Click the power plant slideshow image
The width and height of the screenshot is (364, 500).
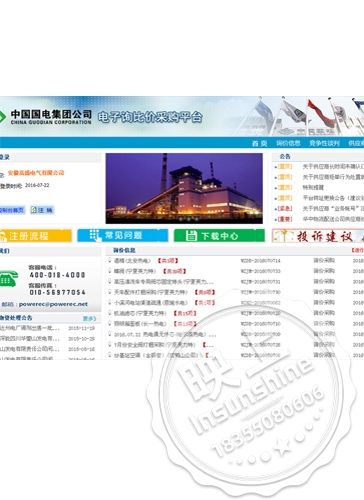coord(184,188)
